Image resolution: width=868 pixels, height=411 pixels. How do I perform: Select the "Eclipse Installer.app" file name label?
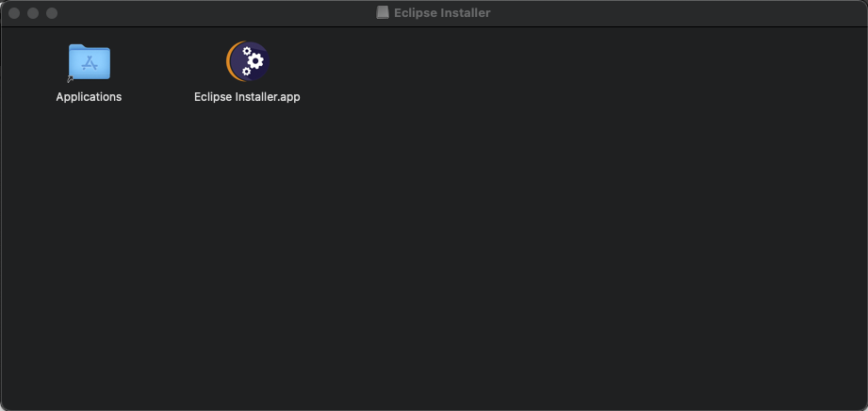tap(247, 97)
